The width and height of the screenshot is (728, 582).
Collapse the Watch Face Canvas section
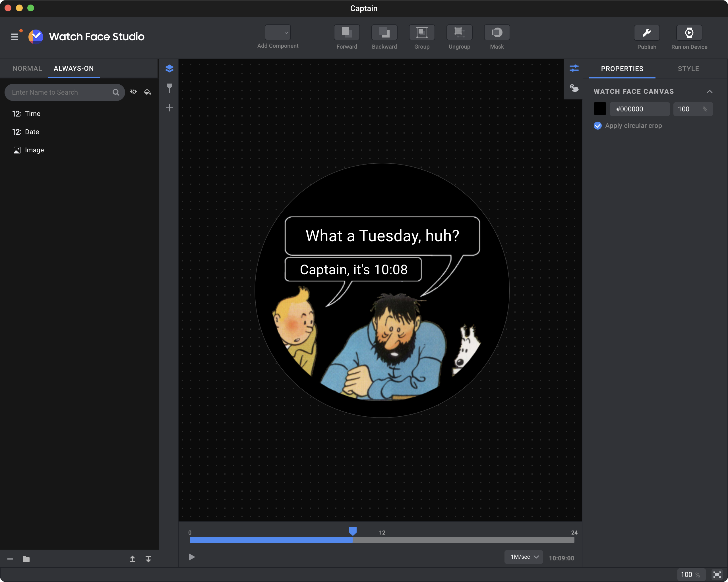[x=710, y=92]
